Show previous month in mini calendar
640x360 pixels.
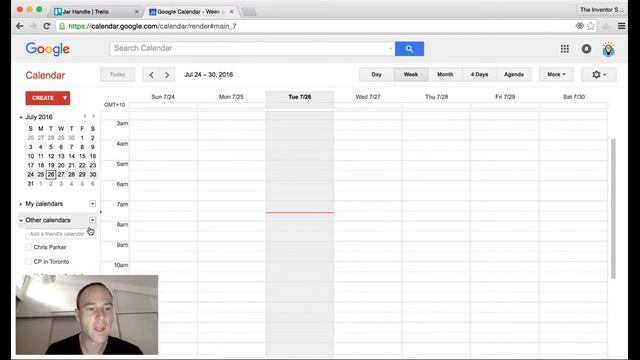point(85,117)
